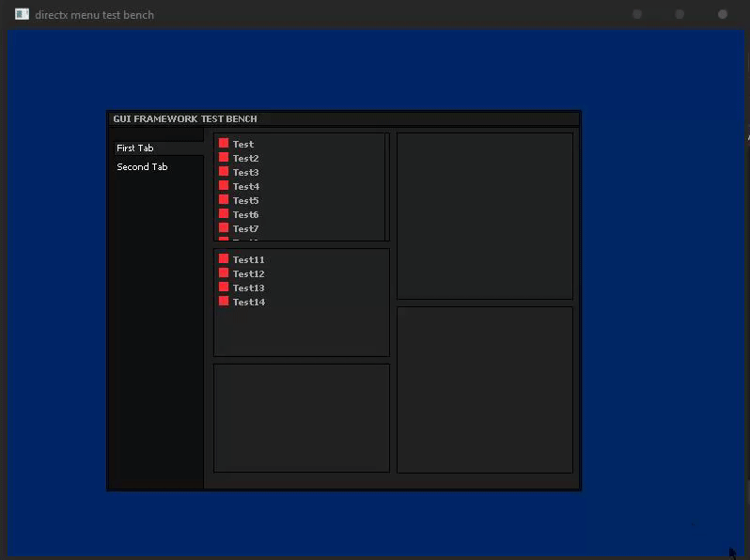Click the Test11 label text
This screenshot has width=750, height=560.
coord(249,259)
